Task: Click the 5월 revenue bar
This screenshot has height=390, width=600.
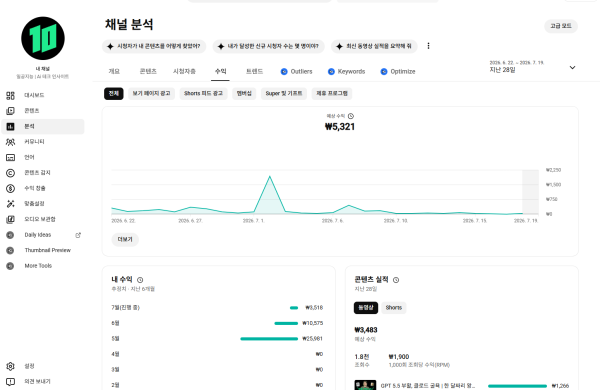Action: [x=269, y=339]
